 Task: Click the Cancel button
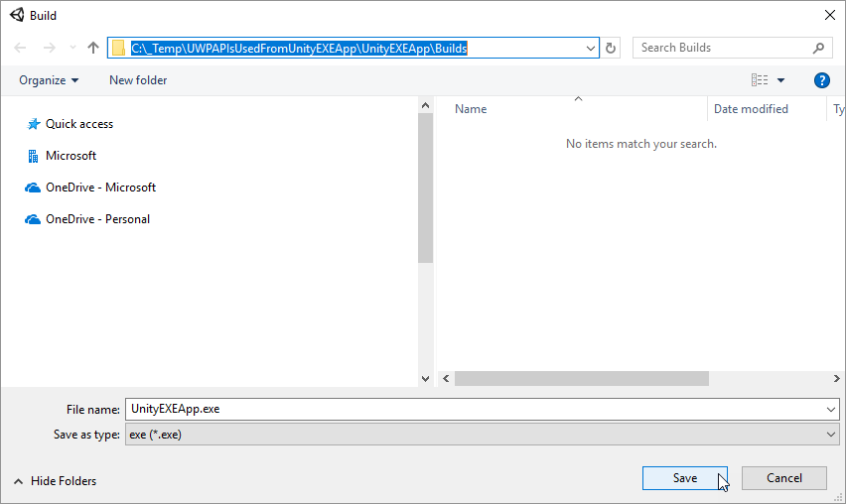coord(784,478)
